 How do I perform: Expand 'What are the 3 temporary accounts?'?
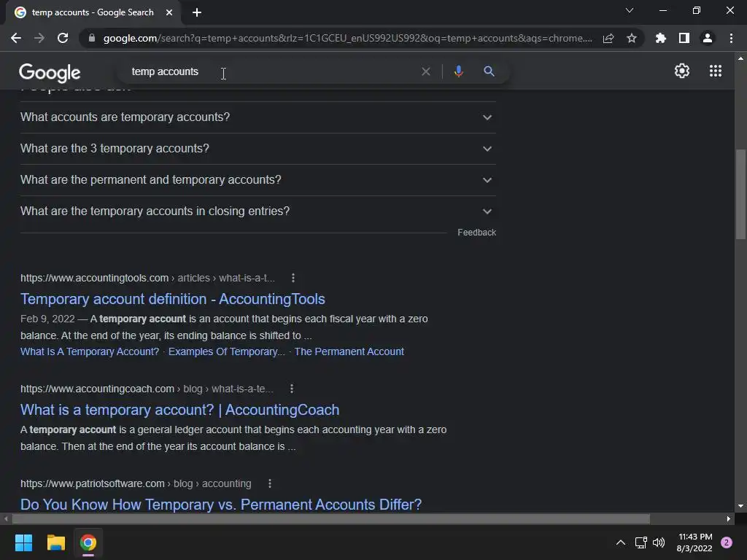tap(258, 149)
